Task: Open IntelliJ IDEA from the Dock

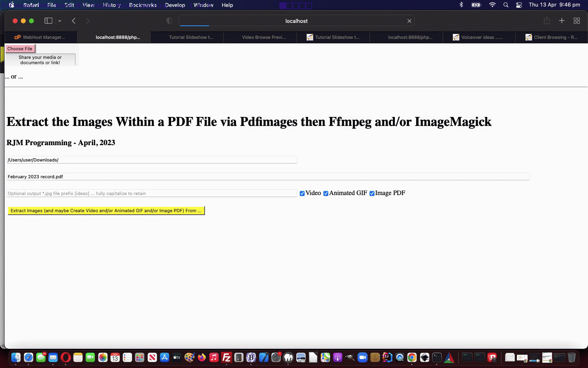Action: coord(388,357)
